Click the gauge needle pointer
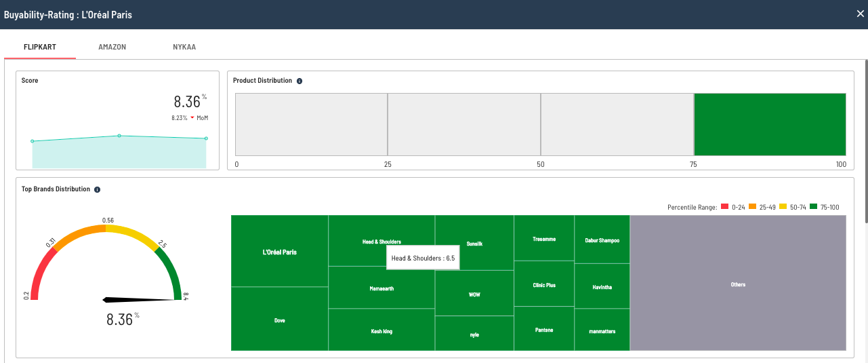This screenshot has height=363, width=868. click(x=138, y=299)
